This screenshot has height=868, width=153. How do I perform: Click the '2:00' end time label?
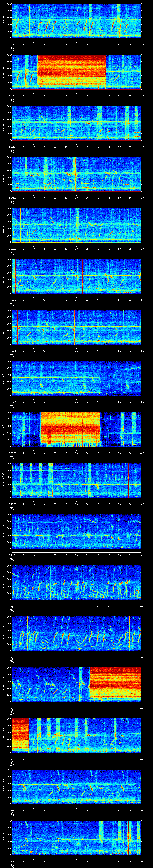pos(141,44)
